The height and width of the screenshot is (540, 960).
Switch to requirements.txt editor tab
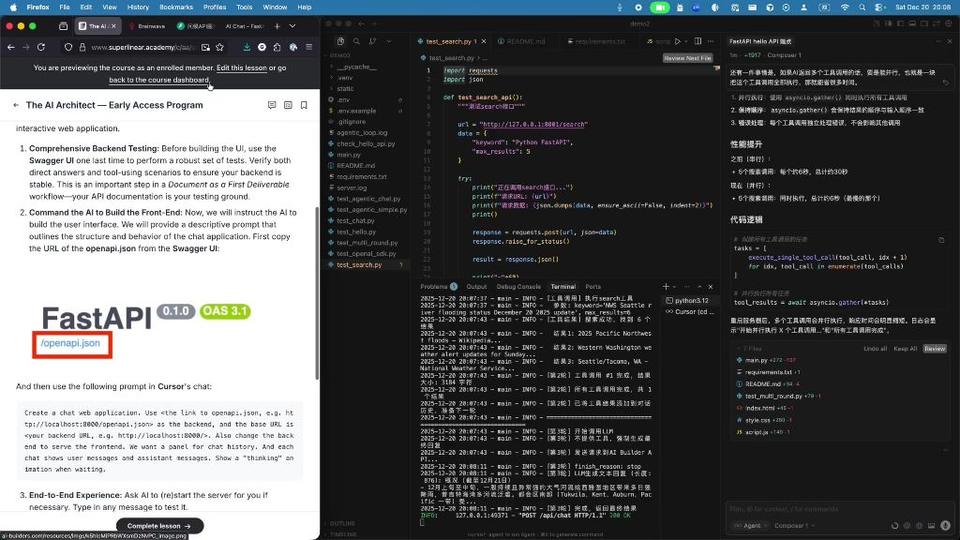(596, 41)
